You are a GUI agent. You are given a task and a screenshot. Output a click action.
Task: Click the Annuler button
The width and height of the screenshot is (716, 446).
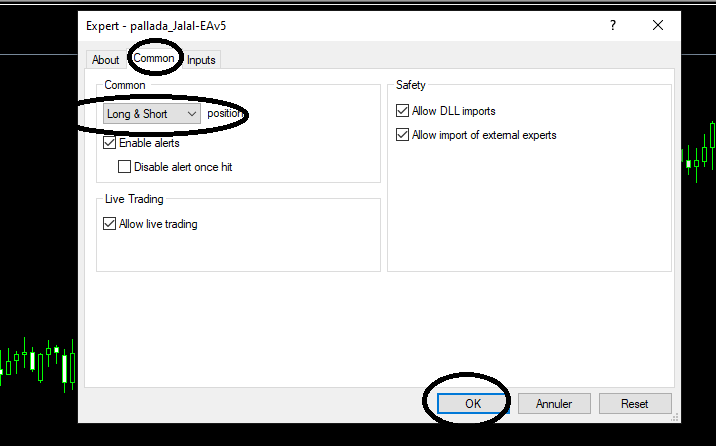pos(554,404)
